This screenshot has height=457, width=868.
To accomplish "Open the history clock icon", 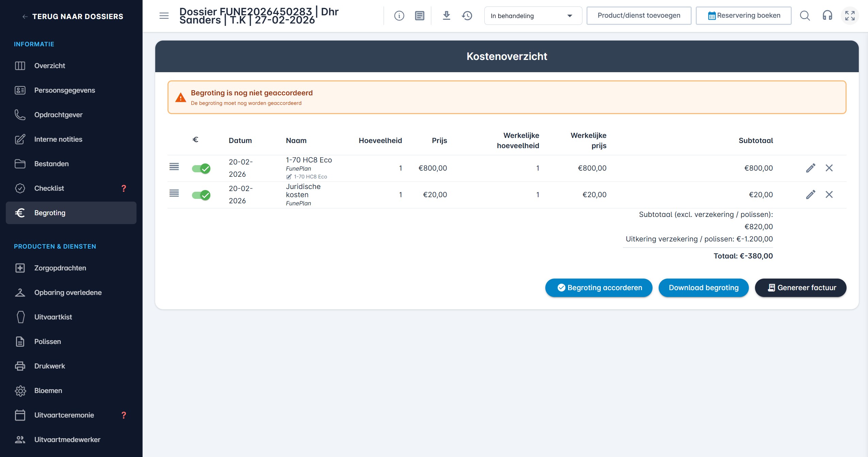I will point(467,16).
